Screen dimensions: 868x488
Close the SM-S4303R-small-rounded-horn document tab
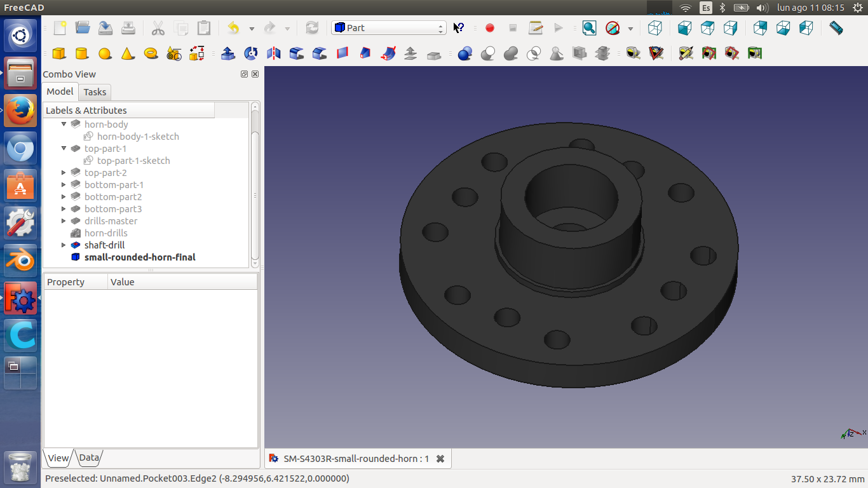coord(440,459)
